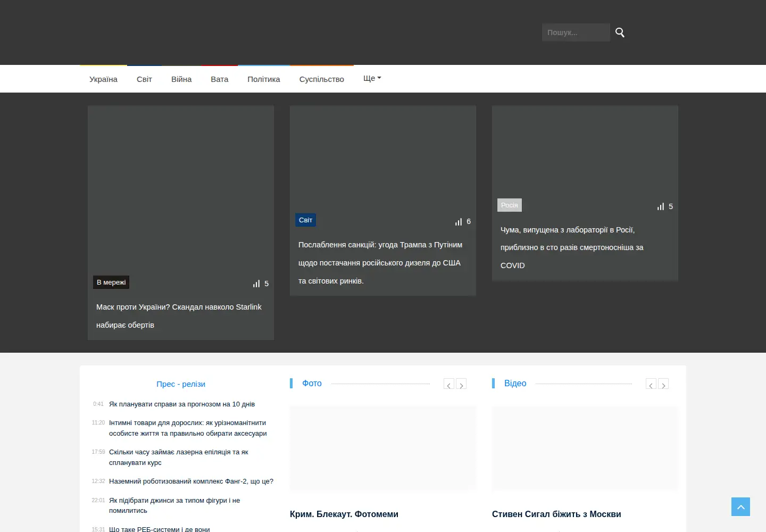
Task: Click the Прес - релізи heading link
Action: pos(181,384)
